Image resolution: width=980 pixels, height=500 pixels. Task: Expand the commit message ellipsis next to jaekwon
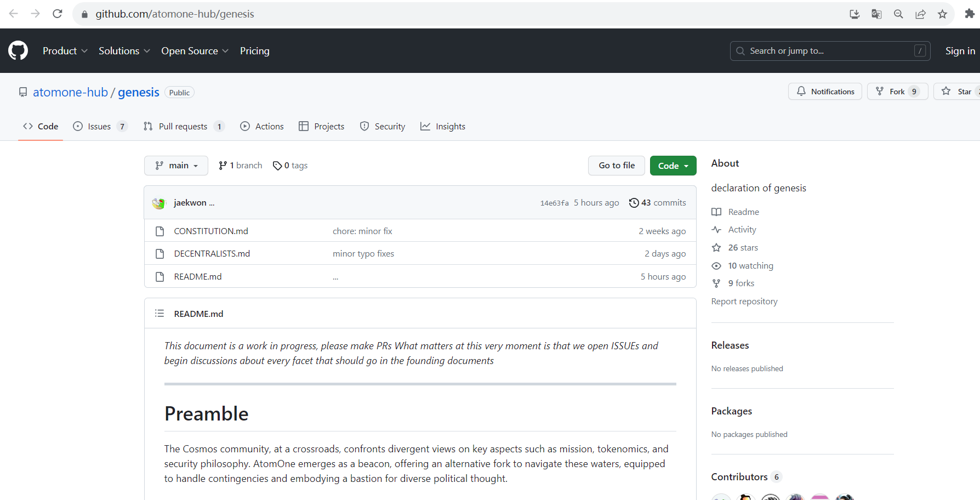tap(212, 203)
